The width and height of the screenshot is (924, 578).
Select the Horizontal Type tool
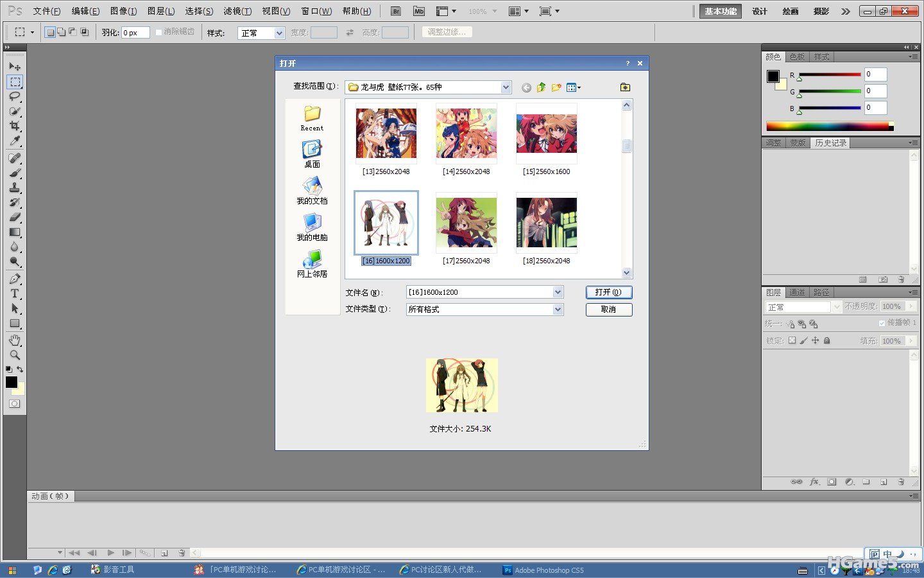pyautogui.click(x=15, y=293)
